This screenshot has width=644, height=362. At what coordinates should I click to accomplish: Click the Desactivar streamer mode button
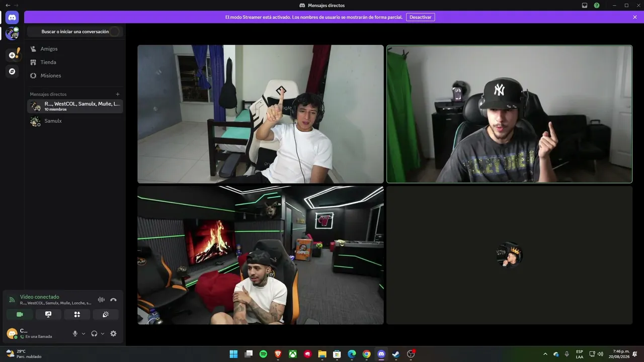[x=421, y=17]
